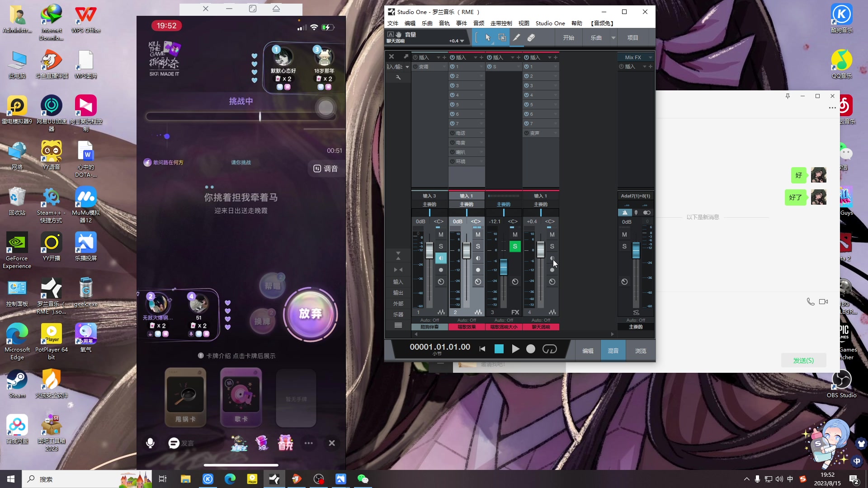Tap the microphone icon in the phone app
The width and height of the screenshot is (868, 488).
(151, 443)
